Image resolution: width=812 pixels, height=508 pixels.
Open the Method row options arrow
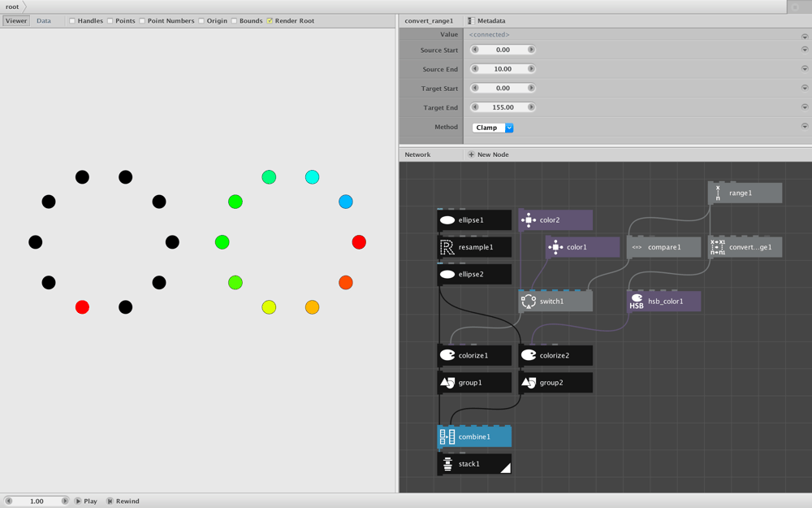click(x=805, y=126)
